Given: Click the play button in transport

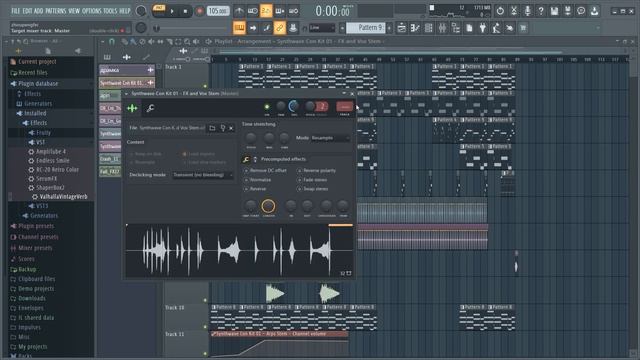Looking at the screenshot, I should (x=172, y=11).
